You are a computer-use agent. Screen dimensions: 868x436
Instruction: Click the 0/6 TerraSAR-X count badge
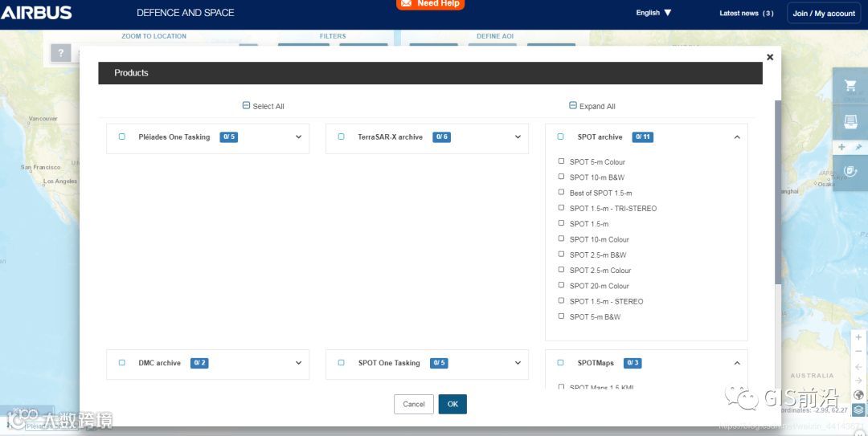coord(441,137)
